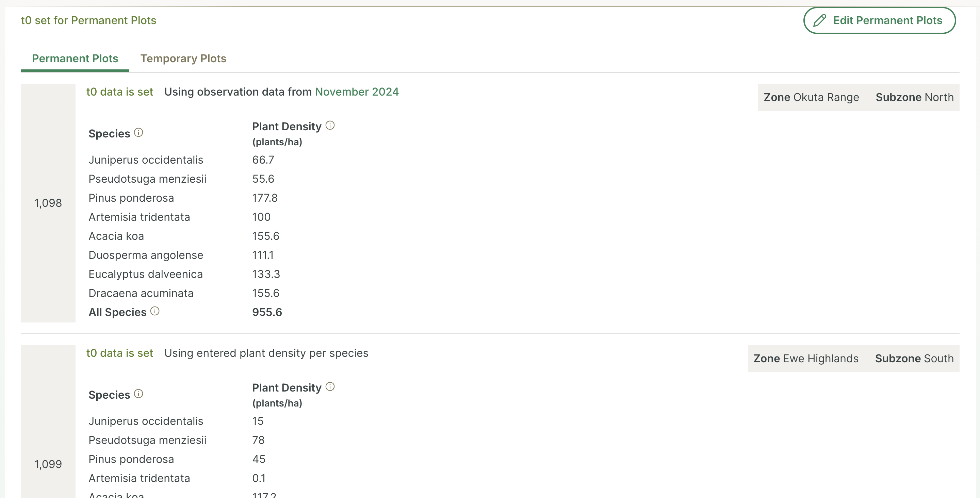This screenshot has height=498, width=980.
Task: Click the Duosperma angolense species name
Action: (146, 255)
